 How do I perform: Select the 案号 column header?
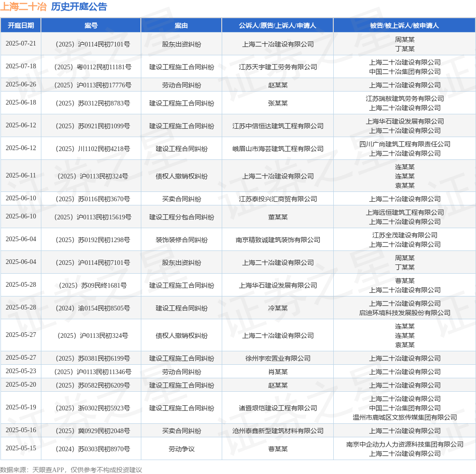tap(91, 26)
